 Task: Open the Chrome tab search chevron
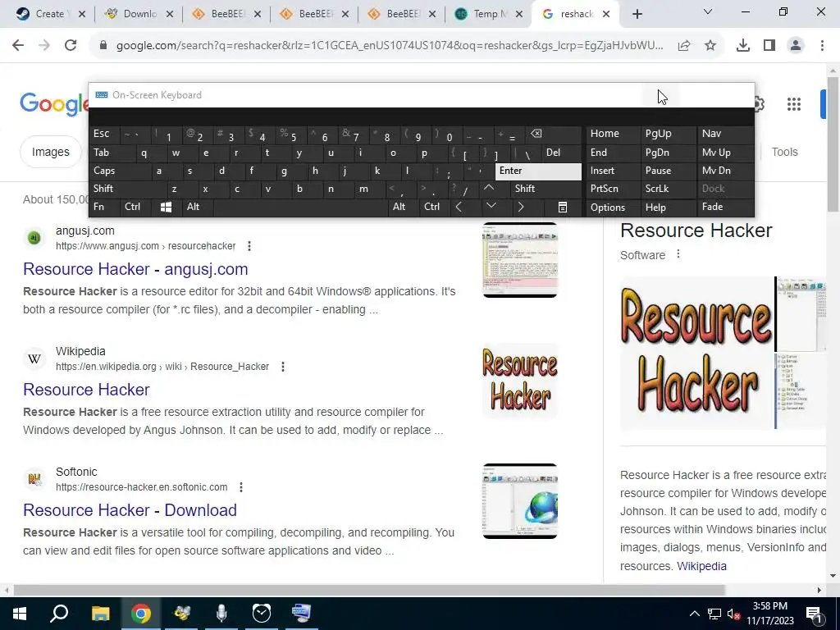[x=708, y=11]
